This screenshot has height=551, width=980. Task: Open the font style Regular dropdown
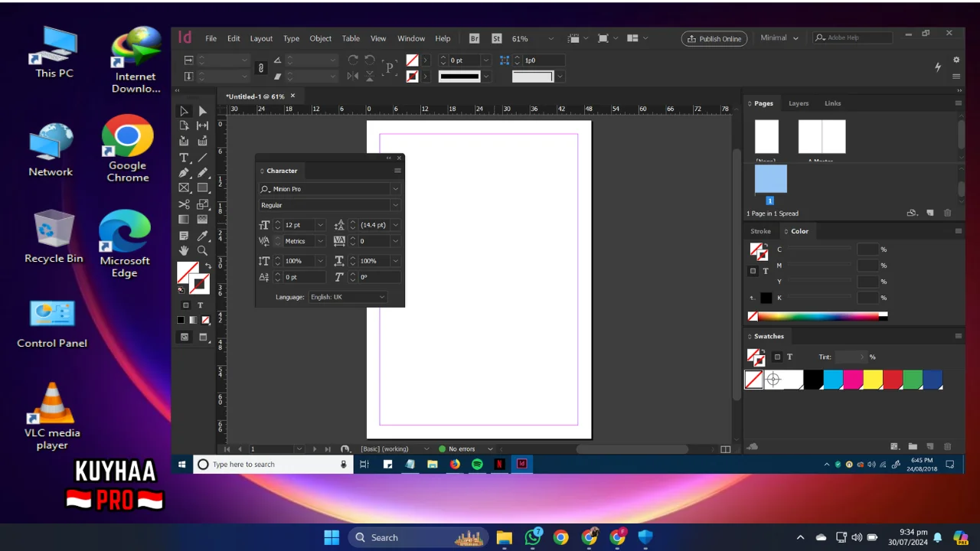(x=395, y=205)
